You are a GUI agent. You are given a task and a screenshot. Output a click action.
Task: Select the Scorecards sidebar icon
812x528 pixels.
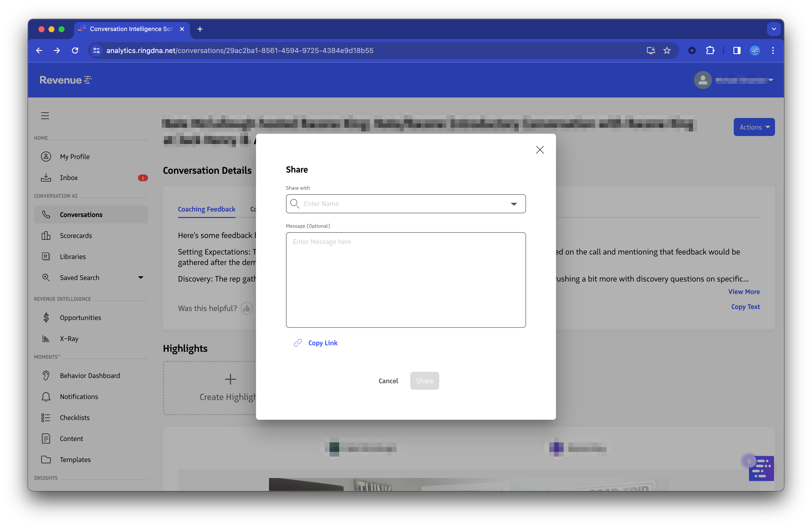pos(46,235)
